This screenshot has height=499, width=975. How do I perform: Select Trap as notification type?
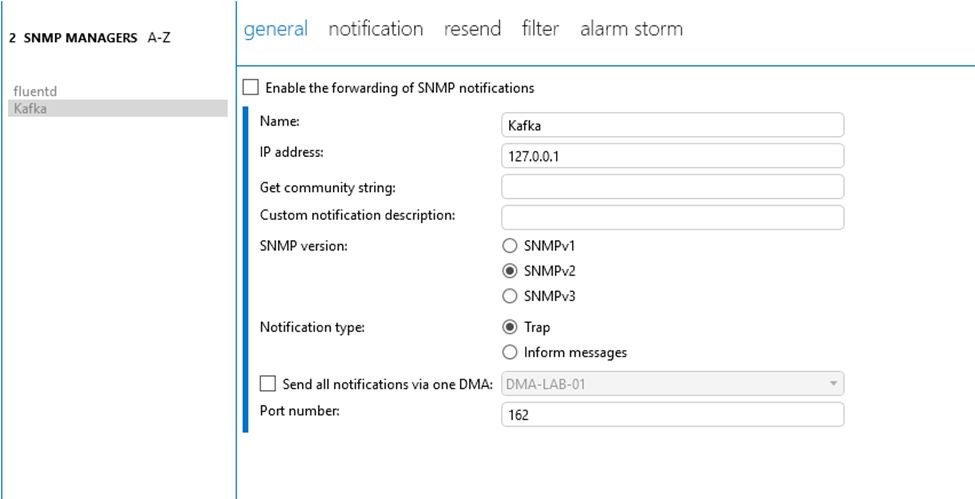coord(510,327)
